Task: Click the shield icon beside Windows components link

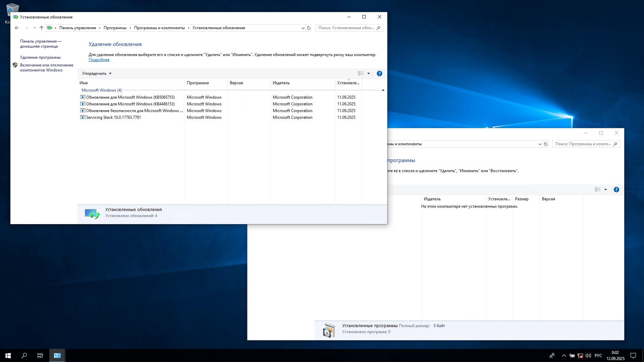Action: (x=15, y=65)
